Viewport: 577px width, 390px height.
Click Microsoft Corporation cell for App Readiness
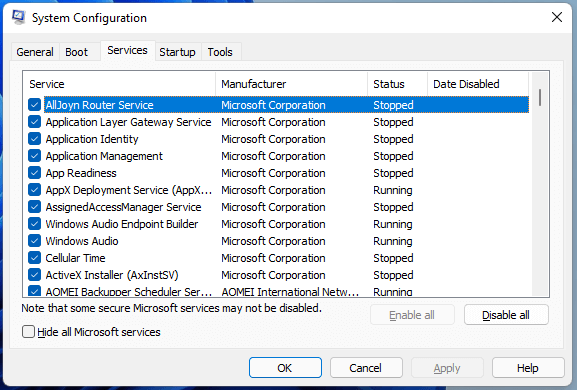pyautogui.click(x=273, y=173)
